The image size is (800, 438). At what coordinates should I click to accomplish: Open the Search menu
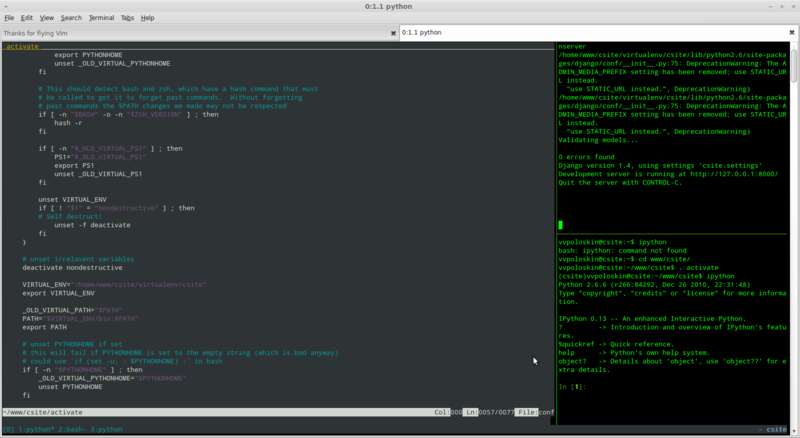[x=71, y=18]
